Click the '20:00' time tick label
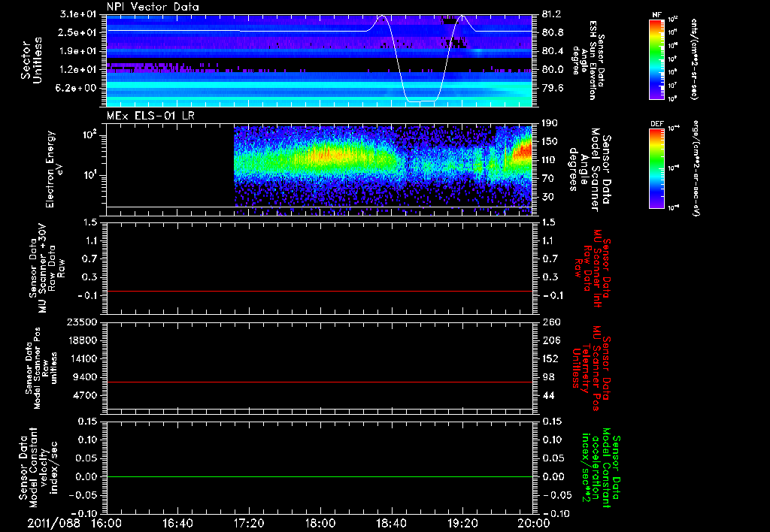The height and width of the screenshot is (532, 770). tap(535, 523)
